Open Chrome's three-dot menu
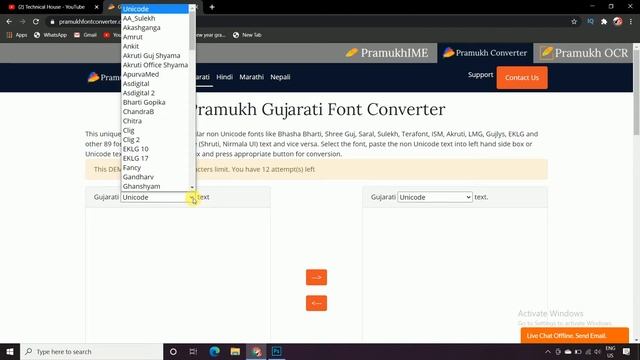 point(631,22)
